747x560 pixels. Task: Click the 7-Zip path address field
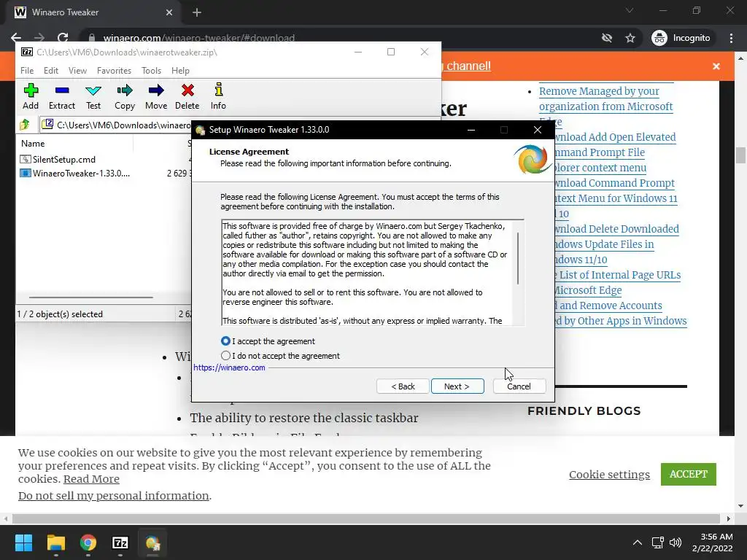coord(116,125)
